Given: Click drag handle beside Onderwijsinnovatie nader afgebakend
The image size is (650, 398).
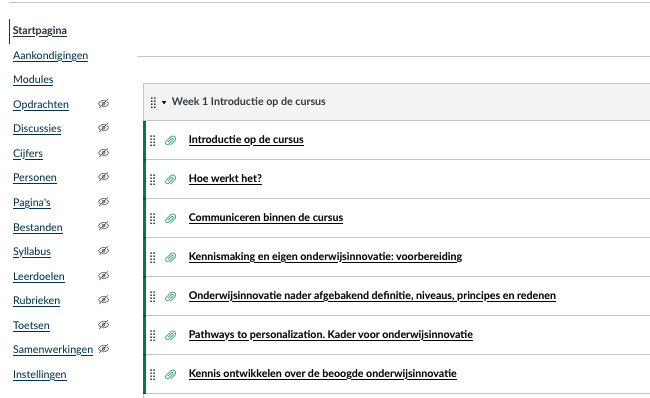Looking at the screenshot, I should [x=153, y=296].
